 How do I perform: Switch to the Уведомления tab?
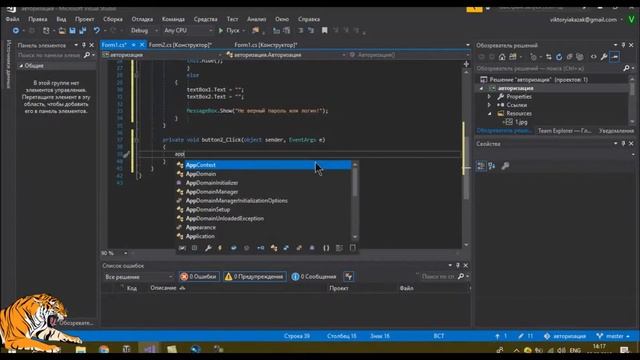pos(616,131)
